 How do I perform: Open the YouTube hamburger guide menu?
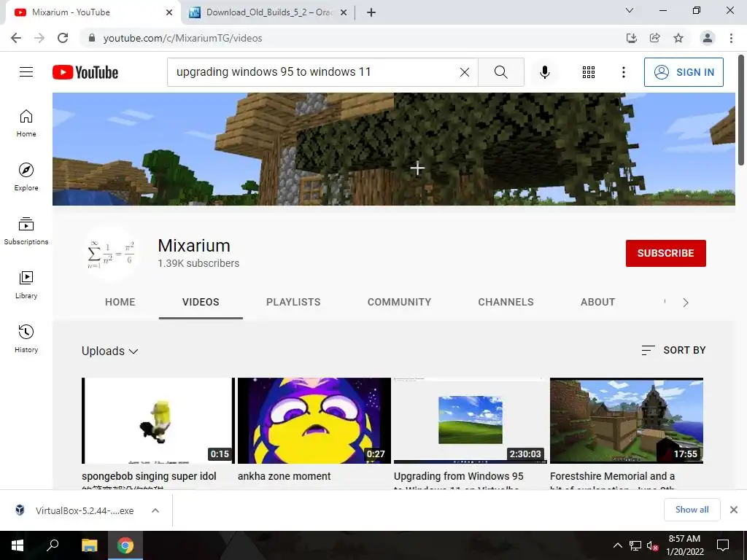26,72
